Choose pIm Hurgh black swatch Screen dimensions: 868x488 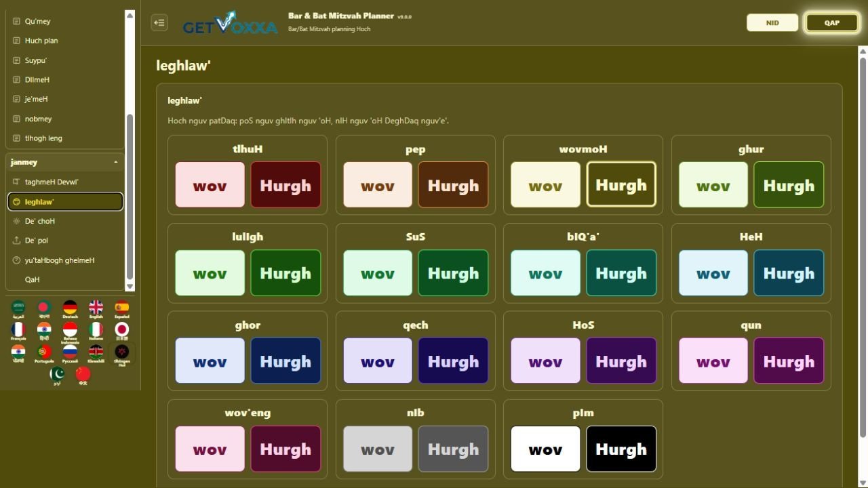(x=621, y=449)
